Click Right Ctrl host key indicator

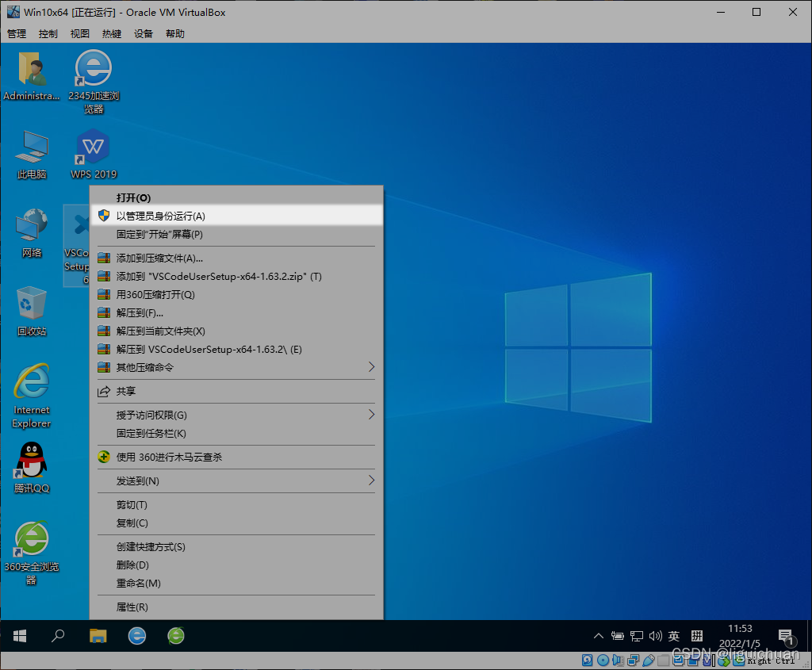tap(772, 661)
